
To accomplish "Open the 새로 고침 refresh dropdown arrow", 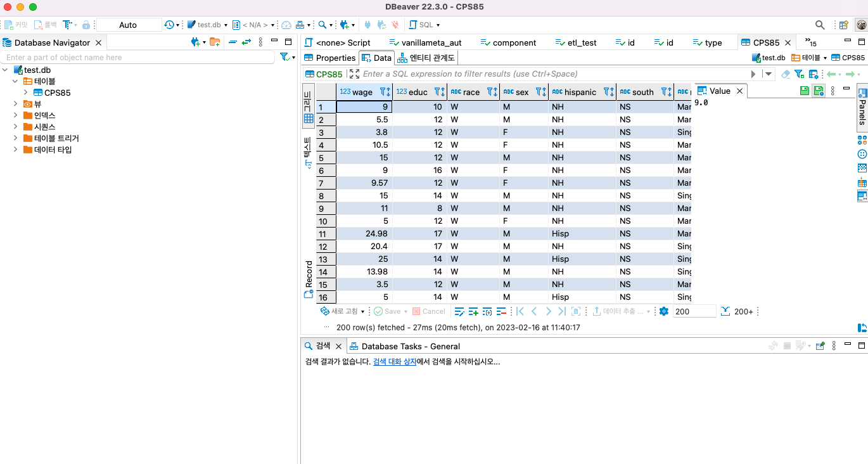I will coord(363,312).
